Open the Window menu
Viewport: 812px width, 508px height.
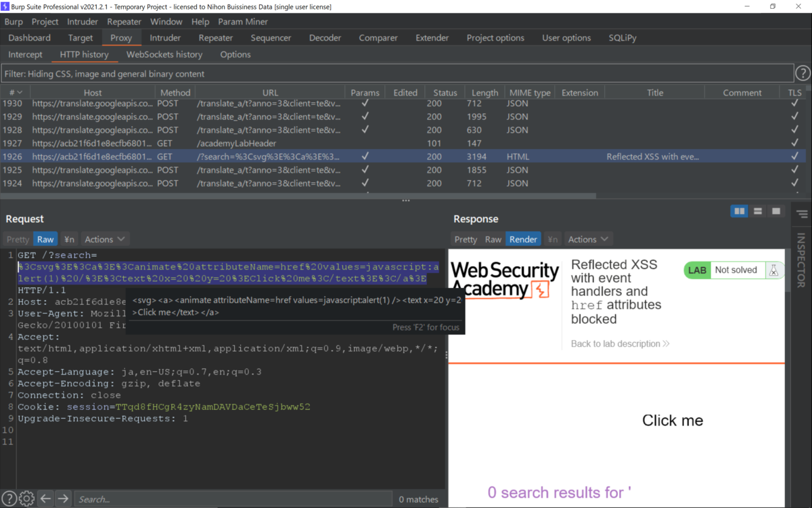[x=166, y=22]
